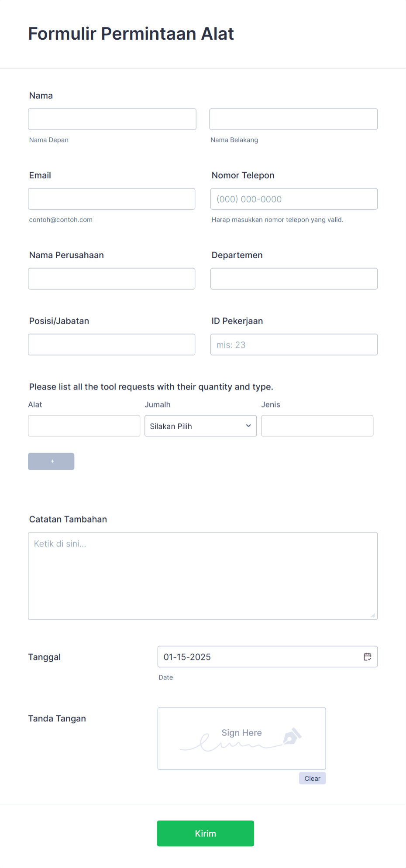Focus the Nama Perusahaan input

112,278
